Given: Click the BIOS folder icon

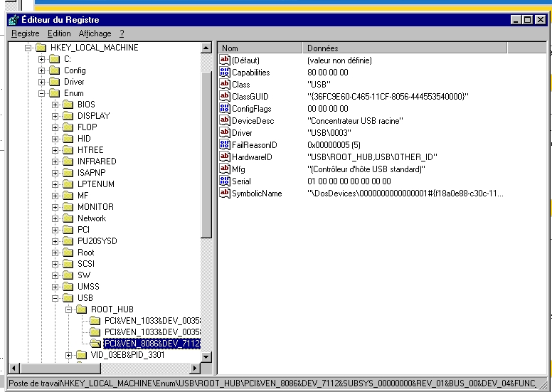Looking at the screenshot, I should pyautogui.click(x=68, y=105).
